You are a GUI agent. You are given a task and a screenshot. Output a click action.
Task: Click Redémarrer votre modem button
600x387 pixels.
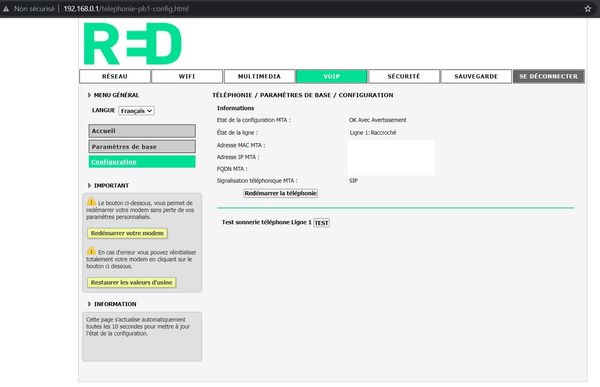coord(127,233)
